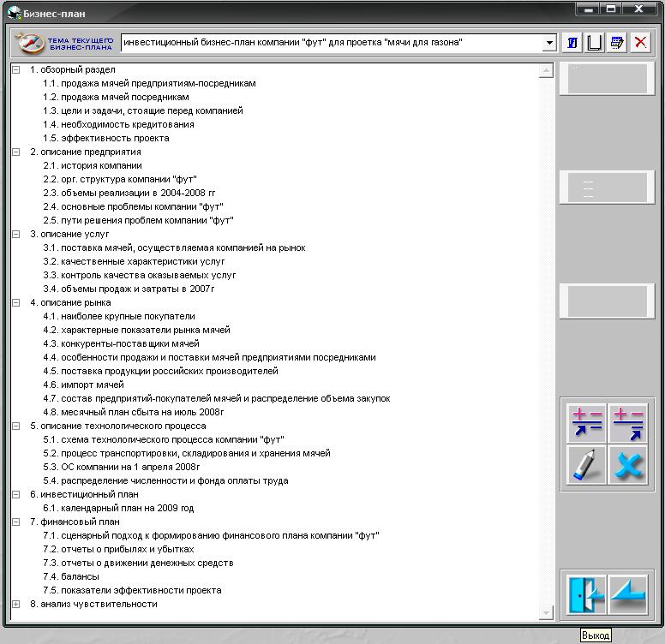The image size is (665, 644).
Task: Select item 4.1 наиболее крупные покупатели
Action: point(119,317)
